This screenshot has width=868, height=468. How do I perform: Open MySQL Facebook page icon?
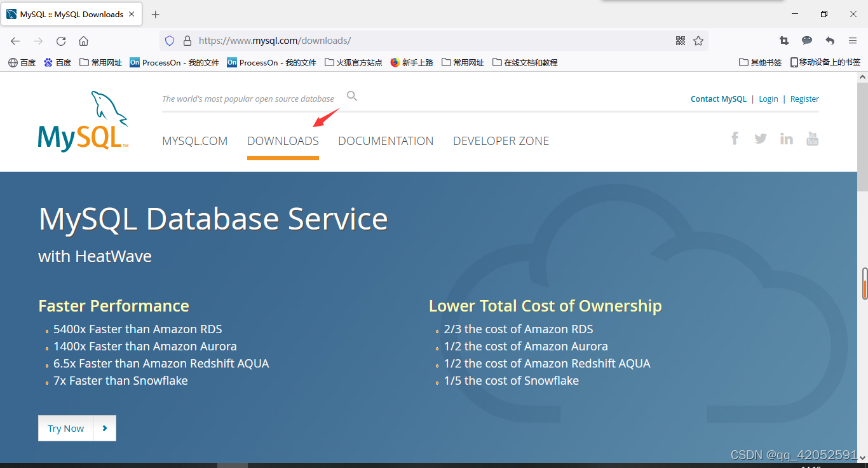click(x=735, y=138)
